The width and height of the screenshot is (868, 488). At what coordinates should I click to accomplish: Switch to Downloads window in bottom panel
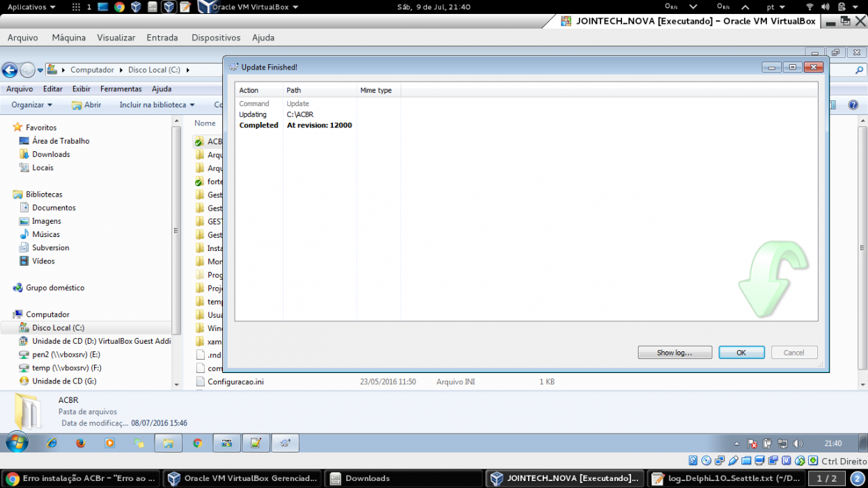click(404, 478)
